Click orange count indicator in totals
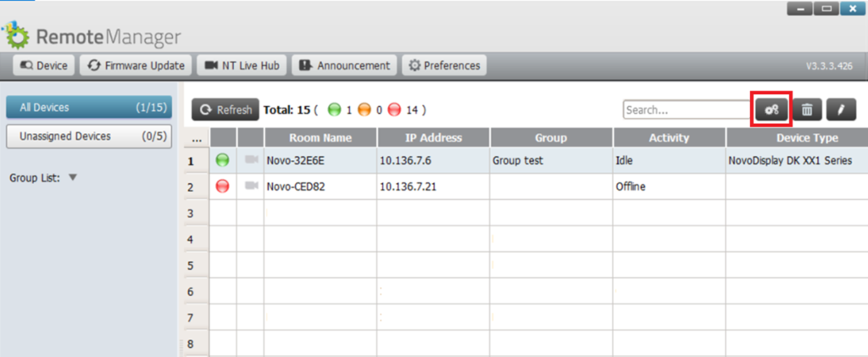The height and width of the screenshot is (357, 868). tap(364, 109)
